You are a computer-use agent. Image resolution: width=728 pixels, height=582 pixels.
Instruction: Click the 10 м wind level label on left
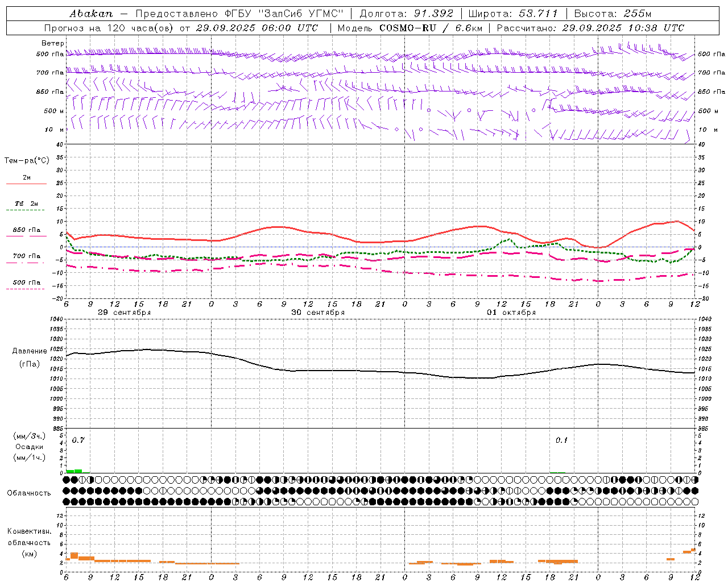54,130
